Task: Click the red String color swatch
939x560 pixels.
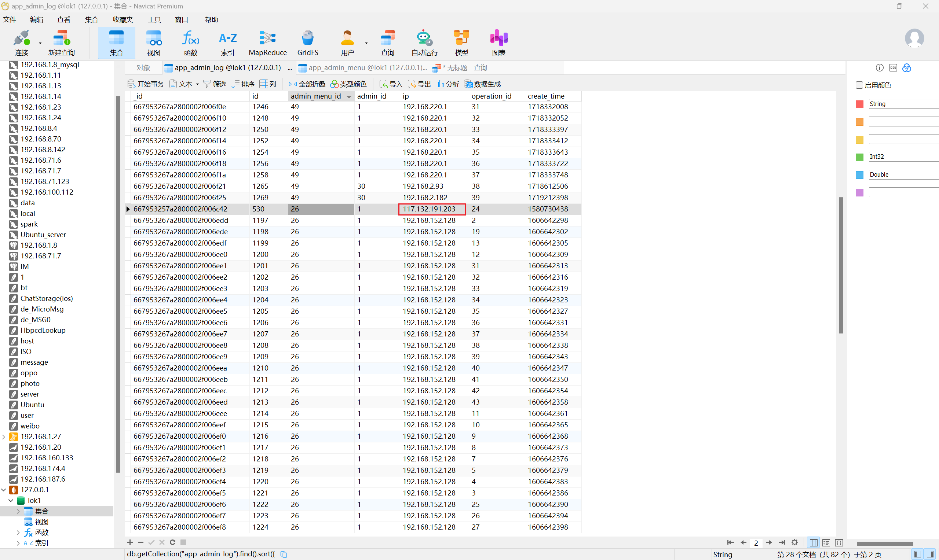Action: (x=859, y=104)
